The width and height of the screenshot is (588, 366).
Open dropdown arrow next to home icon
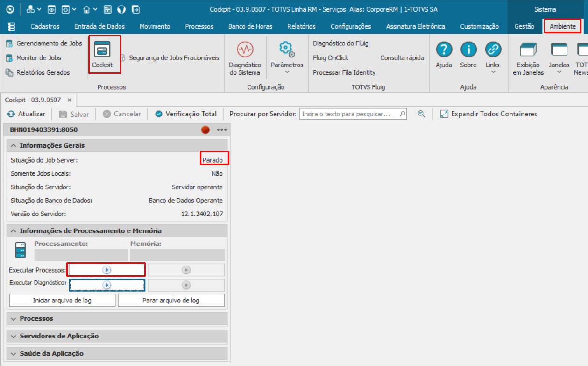point(95,9)
